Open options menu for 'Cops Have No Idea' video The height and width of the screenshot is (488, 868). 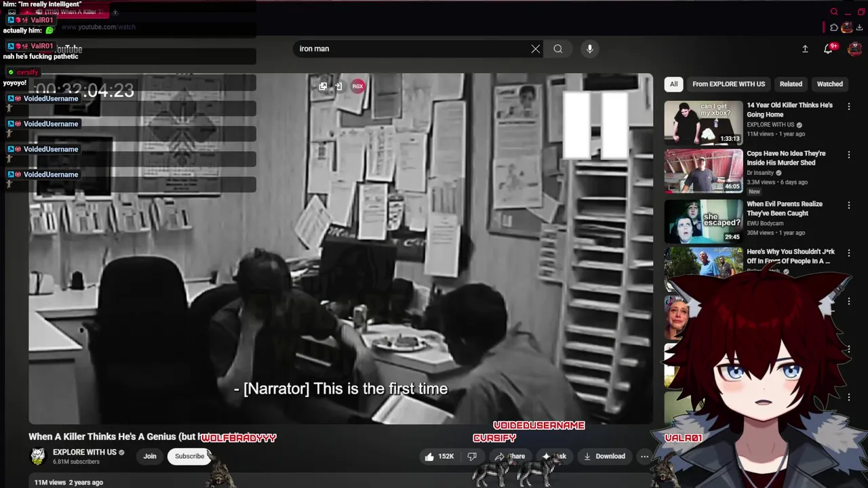tap(848, 155)
